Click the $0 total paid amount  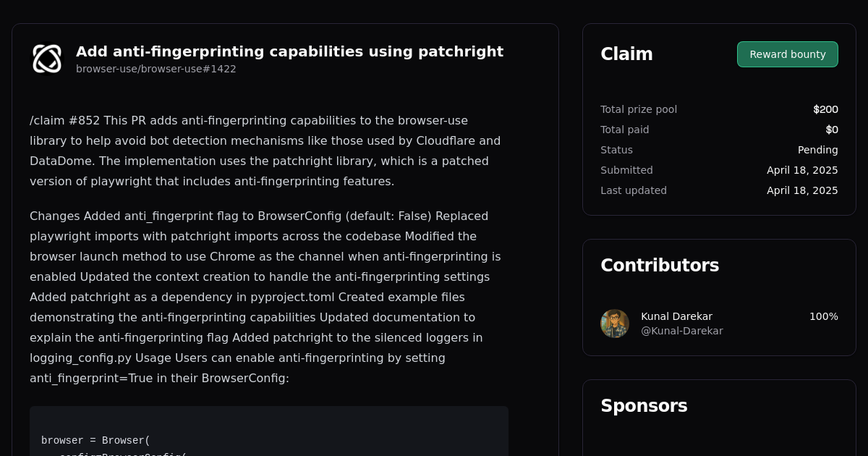832,130
